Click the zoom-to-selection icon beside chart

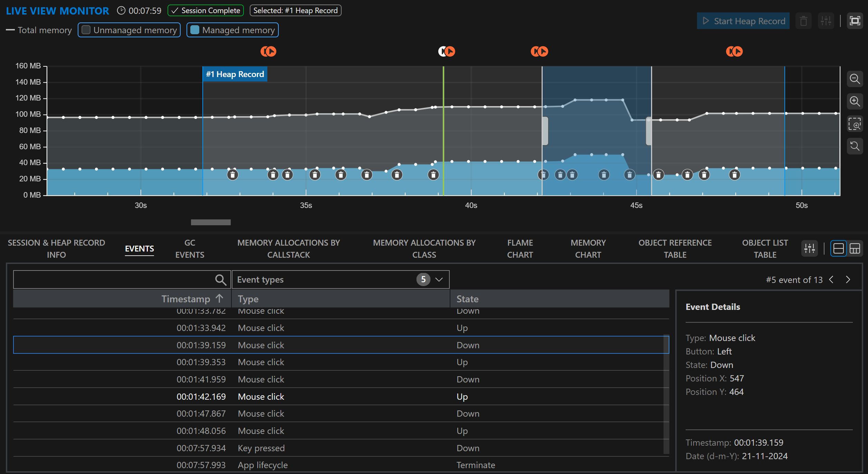click(x=855, y=124)
